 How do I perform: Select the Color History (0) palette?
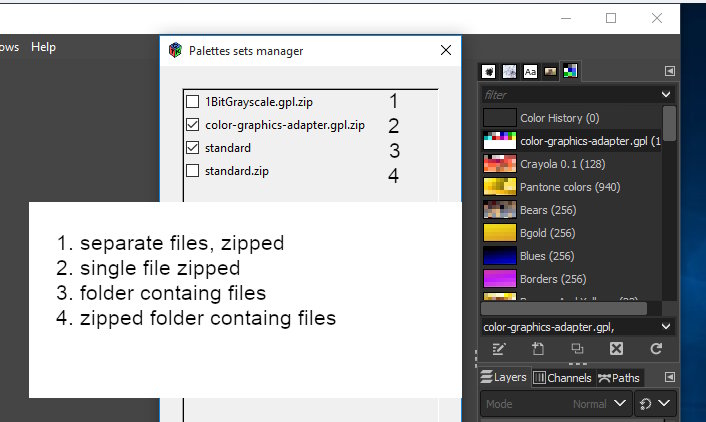click(x=571, y=118)
